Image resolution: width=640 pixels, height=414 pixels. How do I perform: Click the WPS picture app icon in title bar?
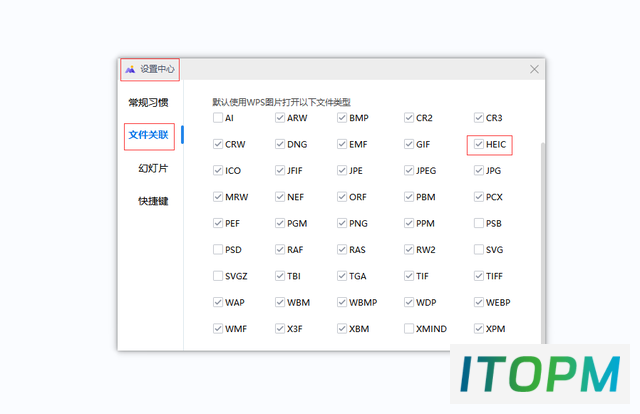(x=130, y=69)
